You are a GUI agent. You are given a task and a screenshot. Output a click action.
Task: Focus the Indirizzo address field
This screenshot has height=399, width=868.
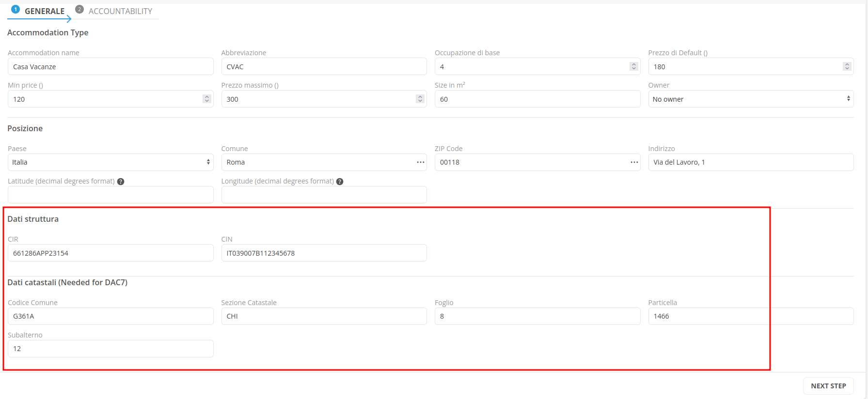tap(750, 162)
